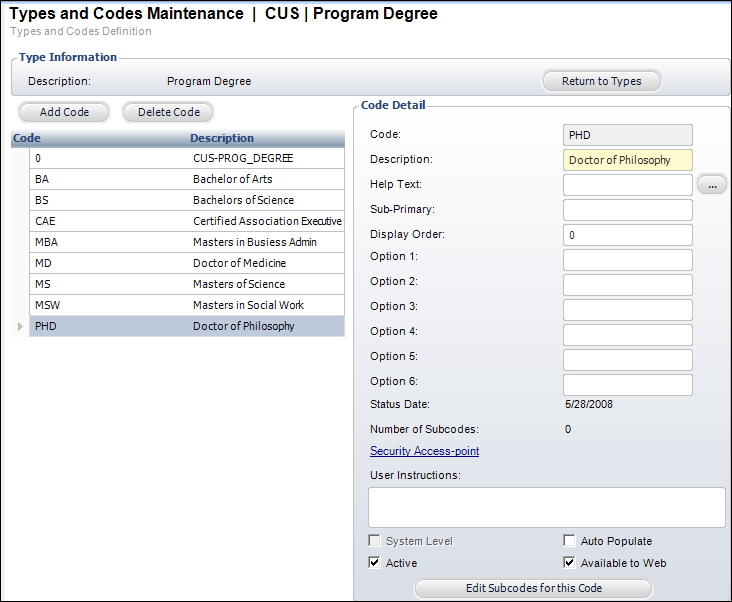Click Certified Association Executive description

[267, 221]
